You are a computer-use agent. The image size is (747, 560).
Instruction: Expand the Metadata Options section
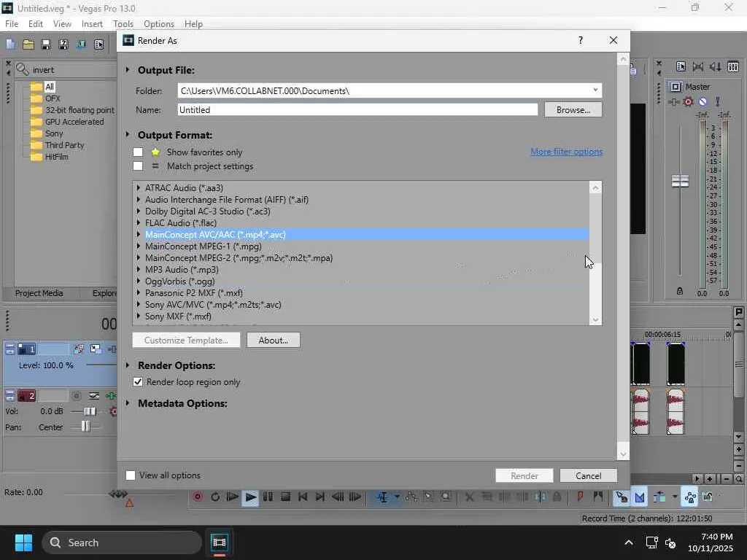click(128, 403)
